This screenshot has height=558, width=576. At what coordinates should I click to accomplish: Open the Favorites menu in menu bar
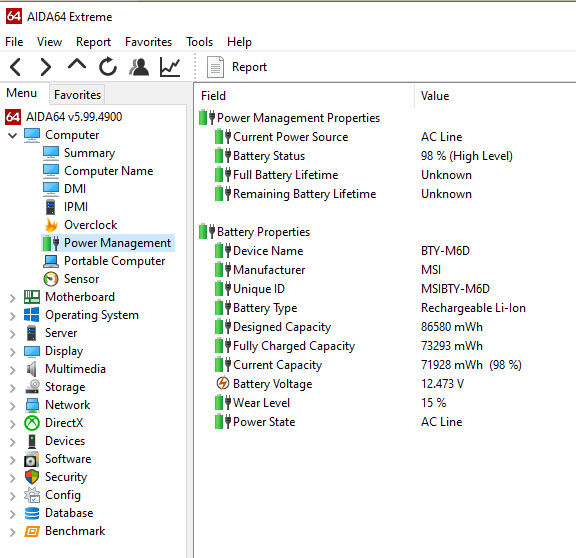coord(148,42)
